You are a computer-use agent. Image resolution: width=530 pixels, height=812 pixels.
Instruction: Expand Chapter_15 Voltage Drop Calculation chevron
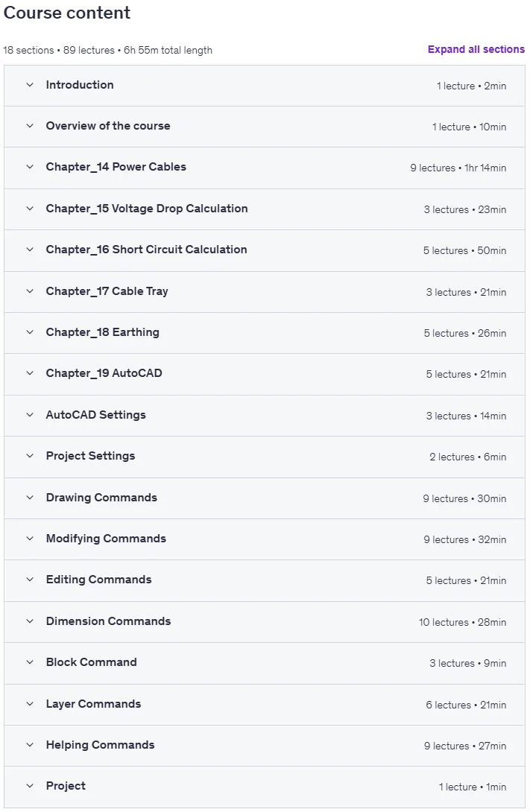tap(30, 209)
